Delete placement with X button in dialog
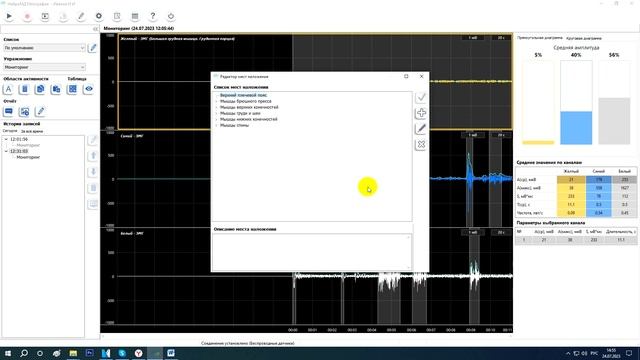Viewport: 640px width, 360px height. coord(421,144)
